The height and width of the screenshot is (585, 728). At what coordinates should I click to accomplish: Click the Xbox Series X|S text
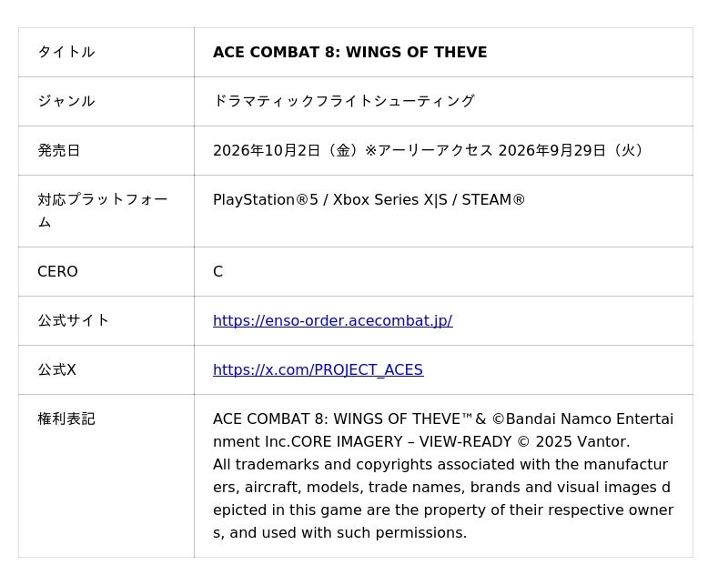390,199
